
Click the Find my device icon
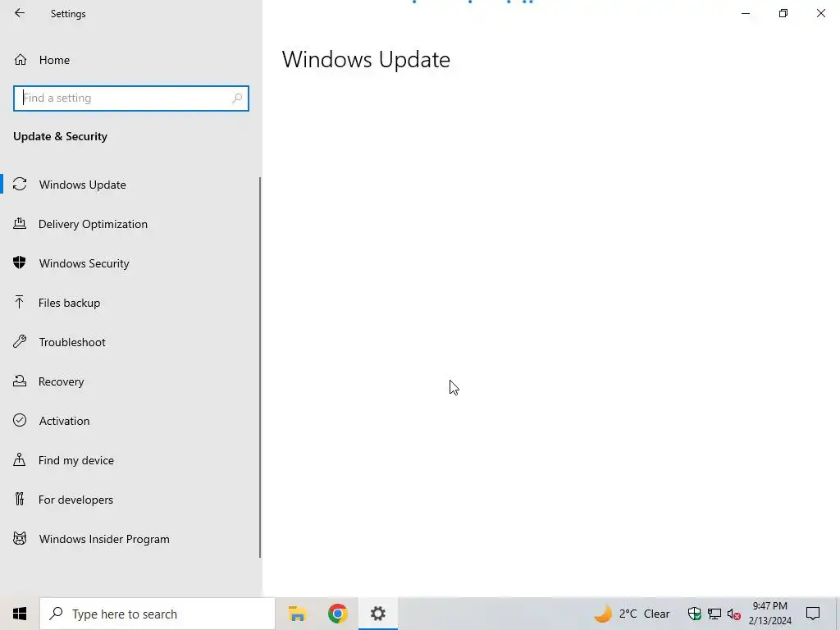[x=20, y=459]
